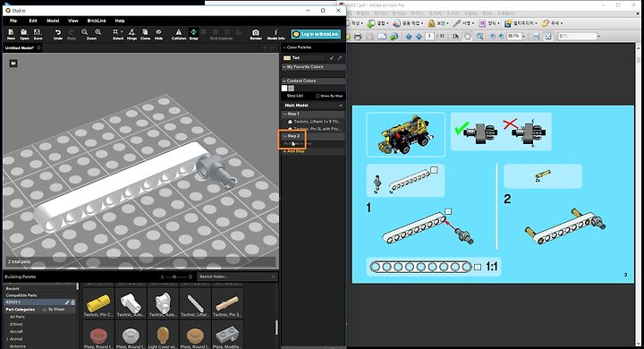Open Model Info

pyautogui.click(x=276, y=34)
